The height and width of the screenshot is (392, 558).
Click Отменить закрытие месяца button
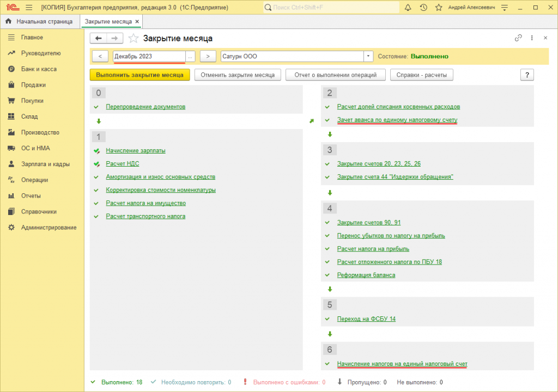coord(238,75)
